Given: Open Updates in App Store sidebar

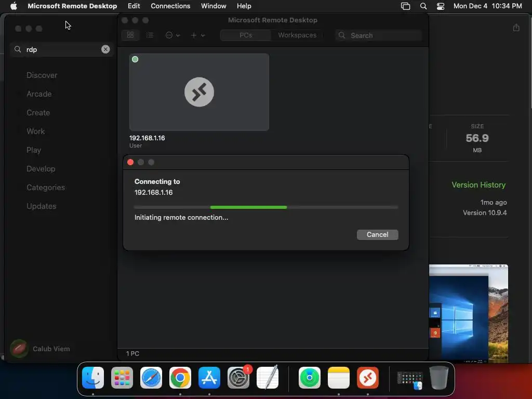Looking at the screenshot, I should pyautogui.click(x=42, y=206).
